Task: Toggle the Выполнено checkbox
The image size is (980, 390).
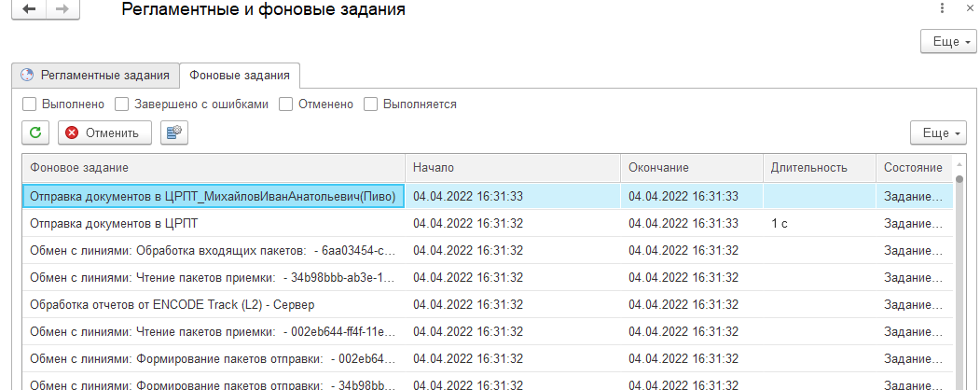Action: pos(30,104)
